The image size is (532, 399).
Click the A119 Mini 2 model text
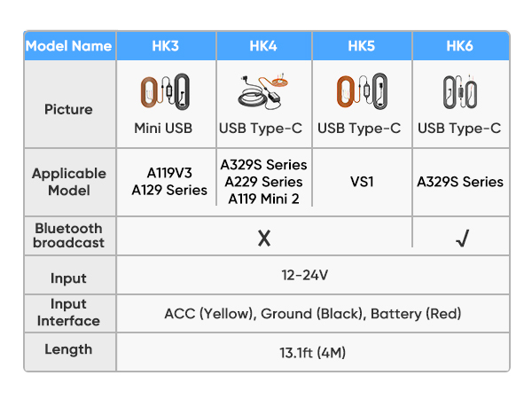pyautogui.click(x=264, y=199)
